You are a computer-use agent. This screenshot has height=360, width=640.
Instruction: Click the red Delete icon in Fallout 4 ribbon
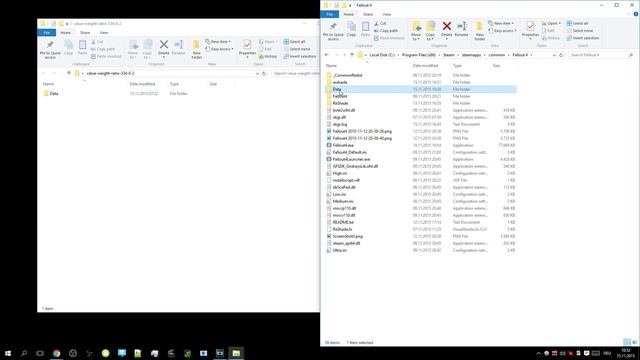(447, 27)
